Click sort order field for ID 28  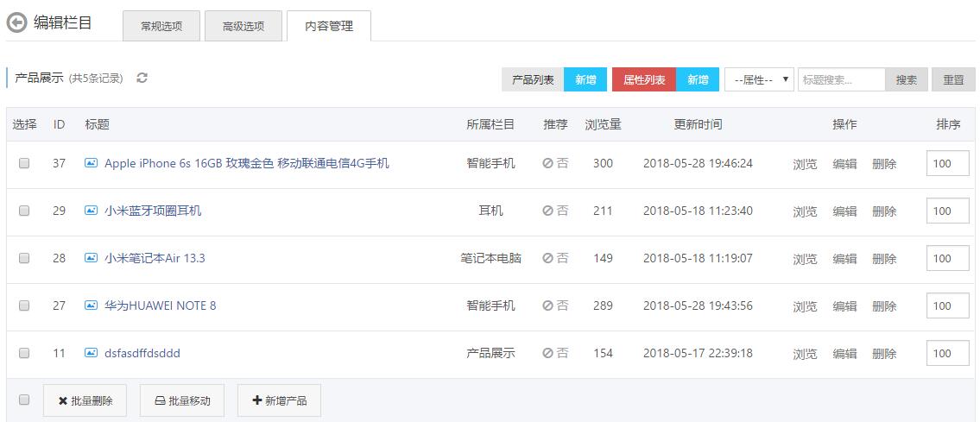pos(947,258)
